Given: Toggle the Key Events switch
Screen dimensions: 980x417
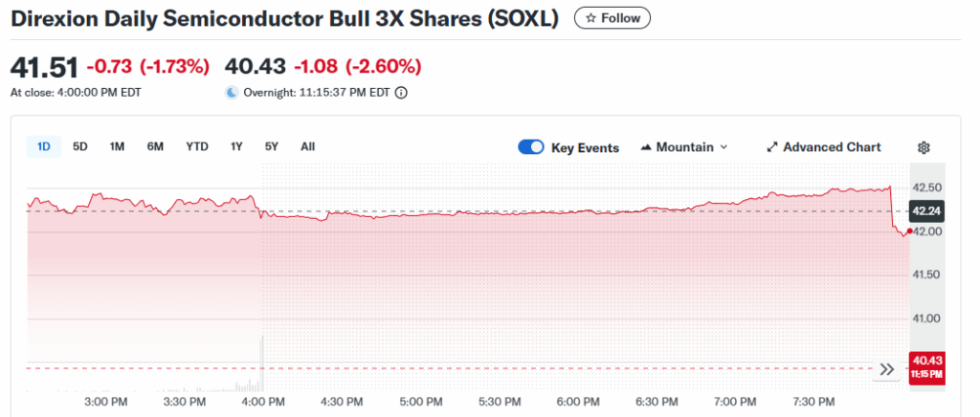Looking at the screenshot, I should tap(531, 147).
